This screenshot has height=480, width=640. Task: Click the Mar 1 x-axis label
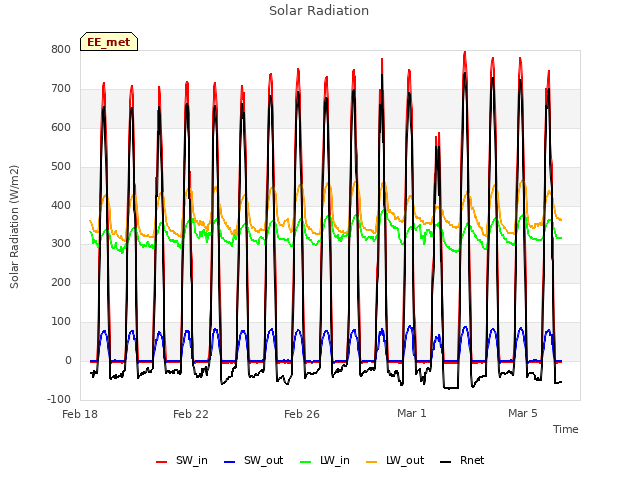point(412,413)
